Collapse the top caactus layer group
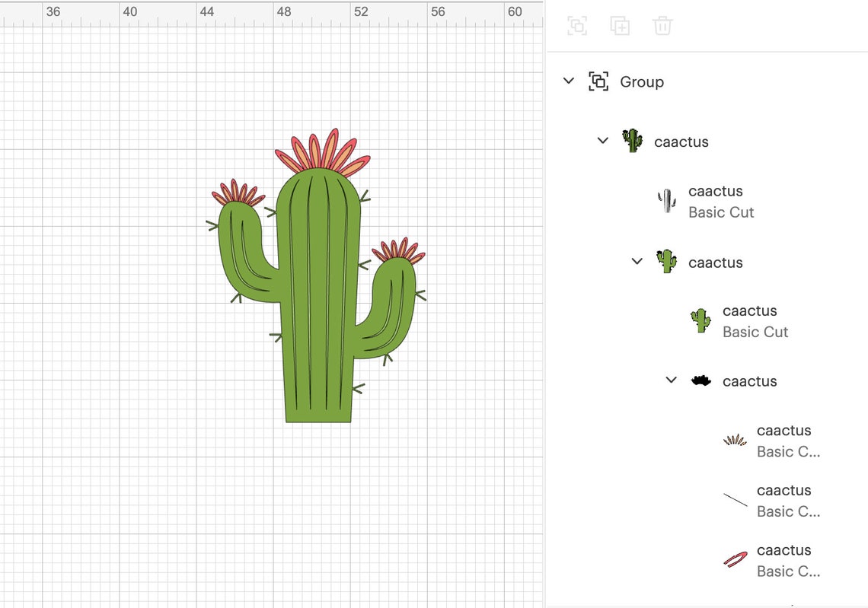 (602, 141)
